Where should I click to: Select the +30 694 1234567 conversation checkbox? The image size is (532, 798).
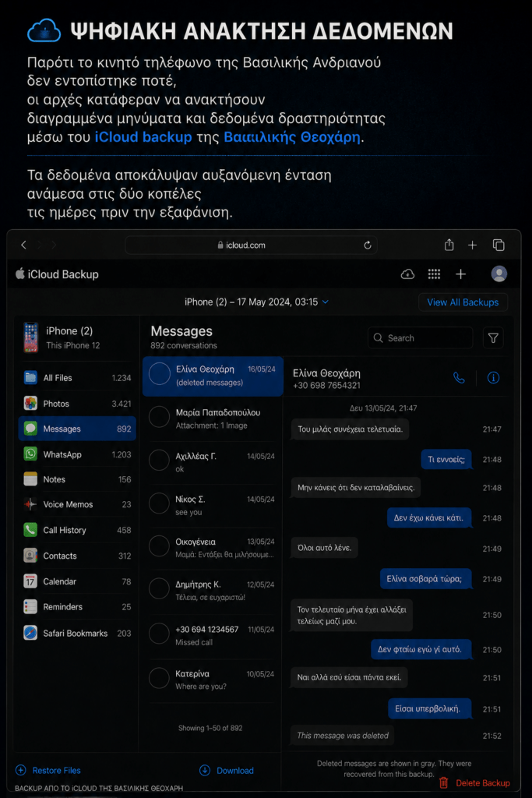coord(159,634)
